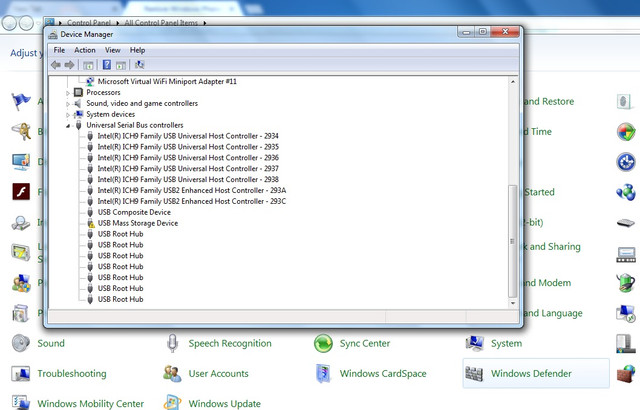
Task: Open Windows Defender in Control Panel
Action: coord(531,374)
